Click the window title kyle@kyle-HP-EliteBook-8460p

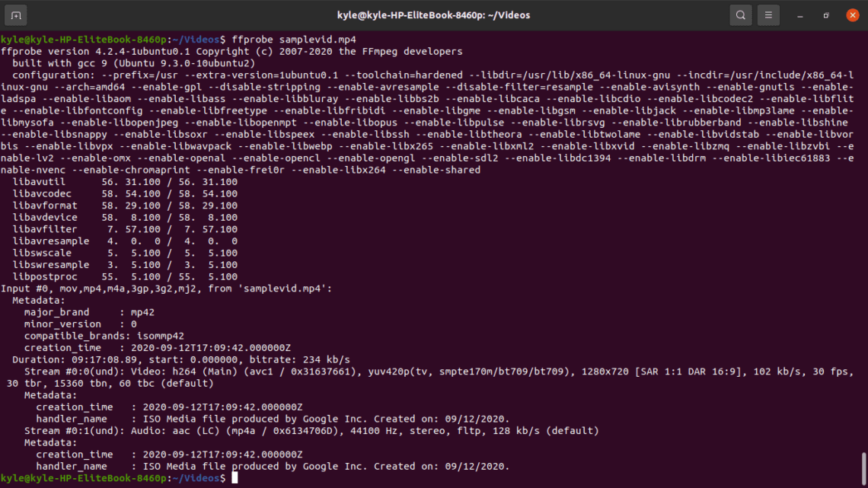433,15
